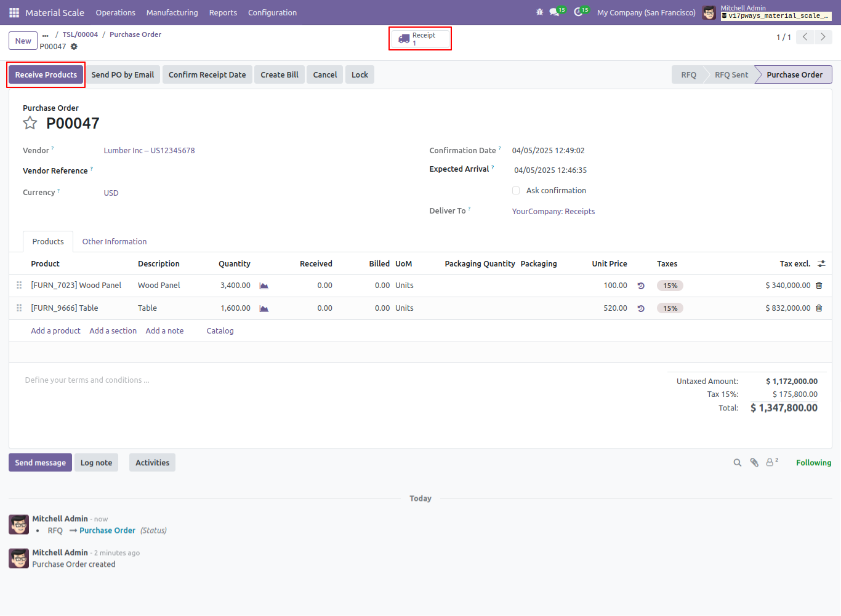Click the debug bug icon
Screen dimensions: 841x616
click(540, 12)
